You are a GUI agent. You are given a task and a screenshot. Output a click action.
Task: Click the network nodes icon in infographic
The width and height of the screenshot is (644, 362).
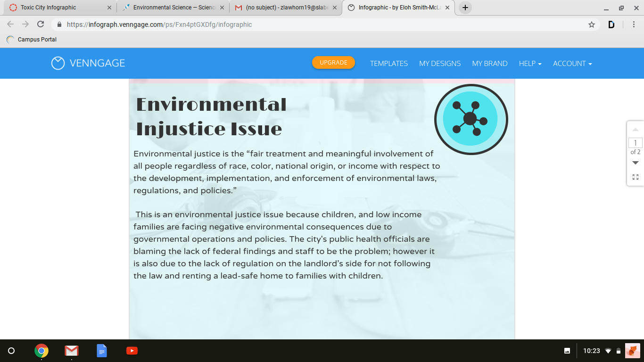pos(471,119)
